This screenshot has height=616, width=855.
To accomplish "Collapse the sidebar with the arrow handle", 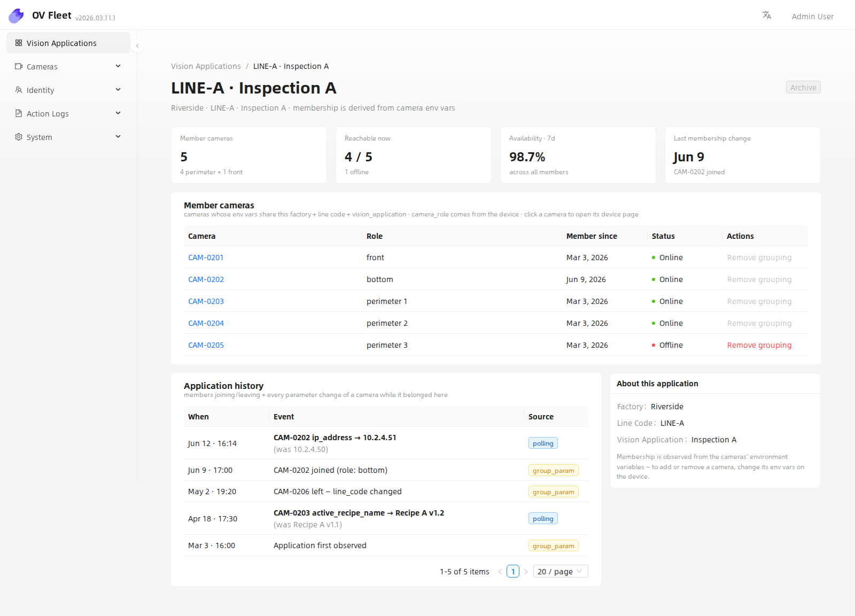I will (137, 46).
